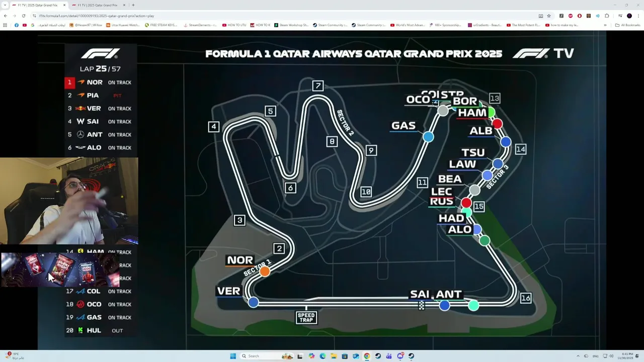644x362 pixels.
Task: Open the Steam Workshop bookmark
Action: 291,25
